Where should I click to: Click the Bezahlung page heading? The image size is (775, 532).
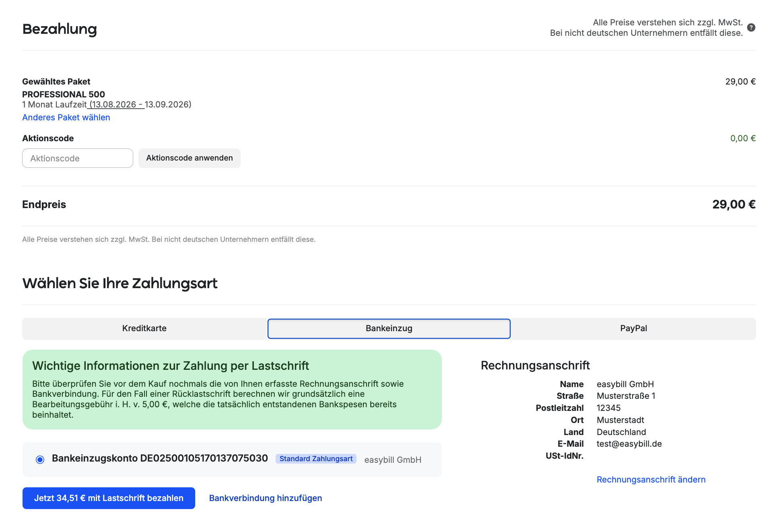60,29
